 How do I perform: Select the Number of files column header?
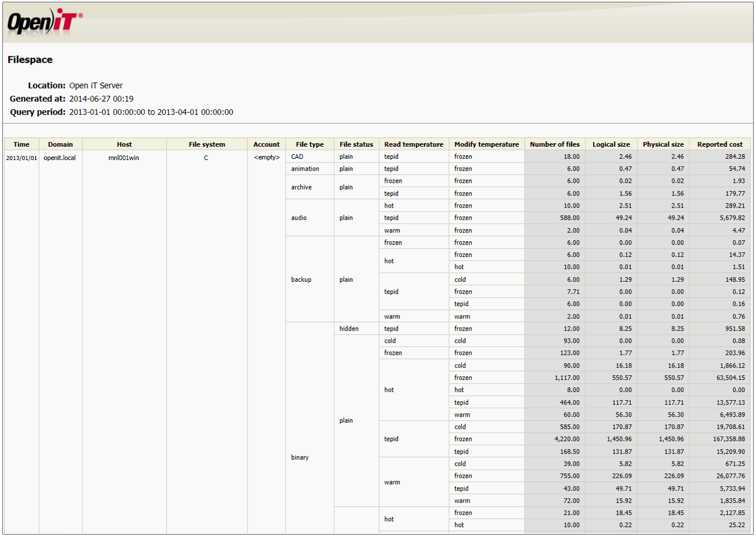tap(555, 144)
